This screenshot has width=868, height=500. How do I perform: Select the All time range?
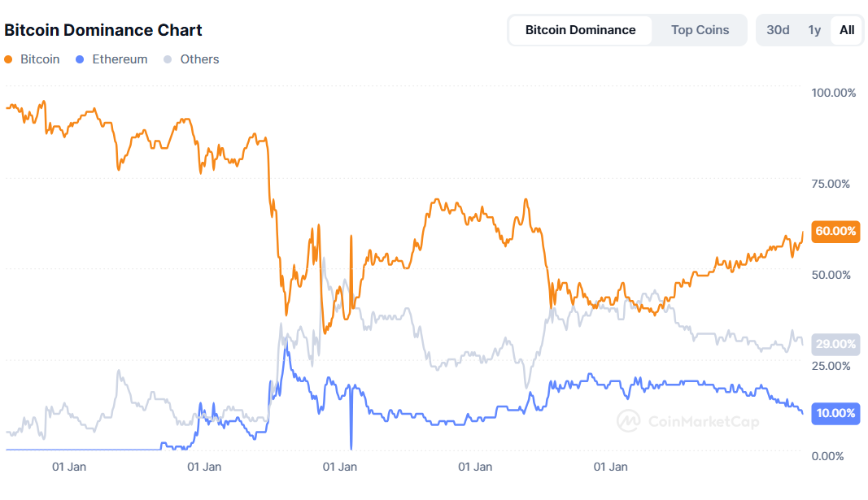tap(847, 30)
